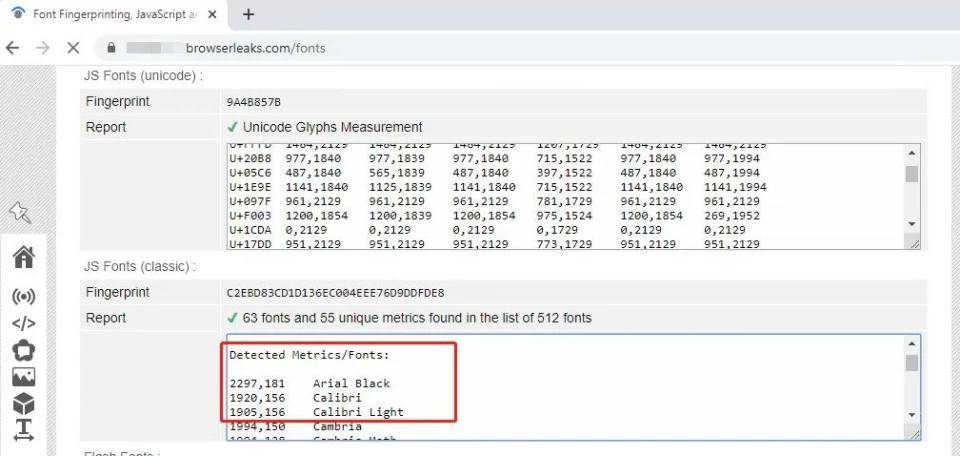
Task: Click the U+20B8 glyph row
Action: point(495,159)
